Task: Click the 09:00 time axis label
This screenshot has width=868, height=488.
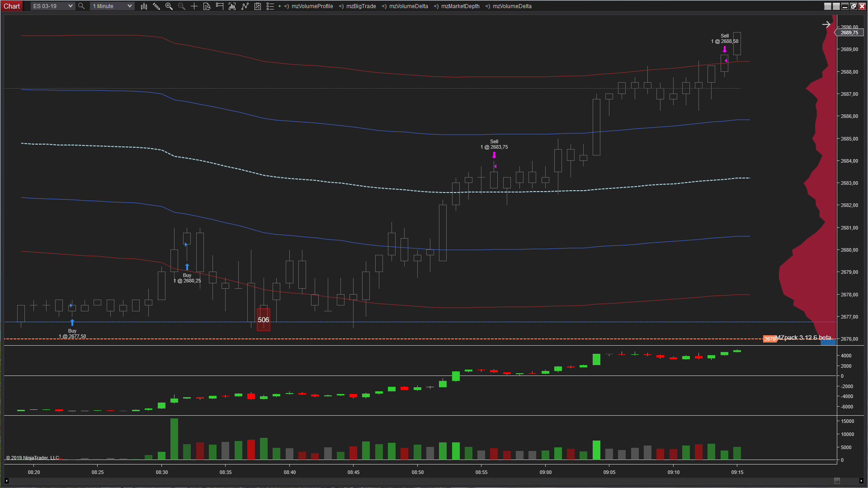Action: pos(546,472)
